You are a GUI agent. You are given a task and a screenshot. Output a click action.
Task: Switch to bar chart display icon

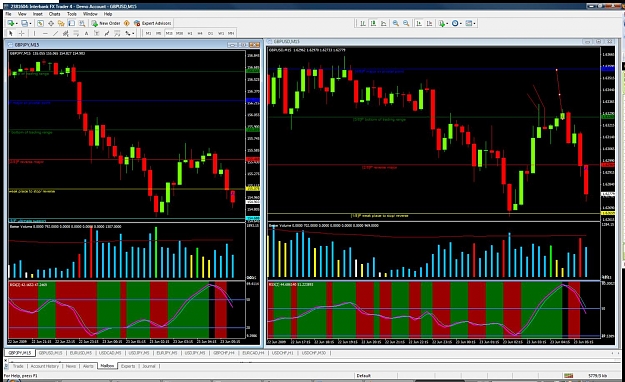tap(363, 23)
